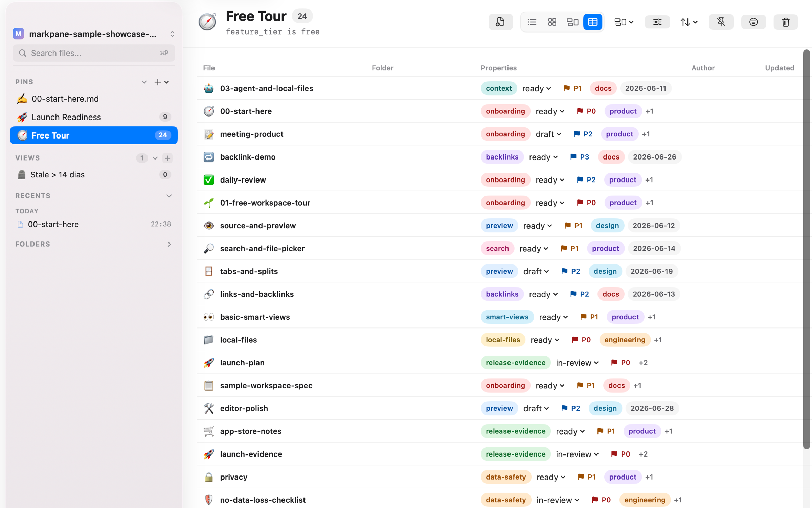Click the new file icon in toolbar
Screen dimensions: 812x508
[x=500, y=22]
